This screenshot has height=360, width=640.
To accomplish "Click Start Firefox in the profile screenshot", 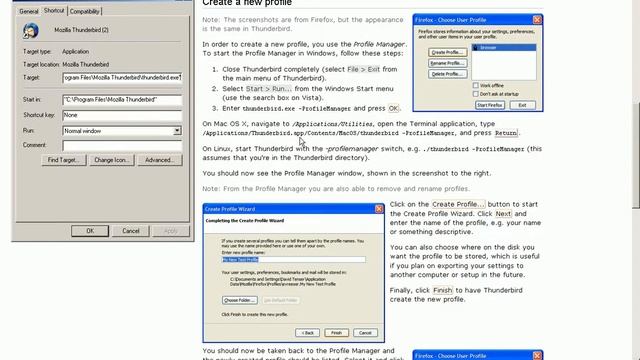I will 490,105.
